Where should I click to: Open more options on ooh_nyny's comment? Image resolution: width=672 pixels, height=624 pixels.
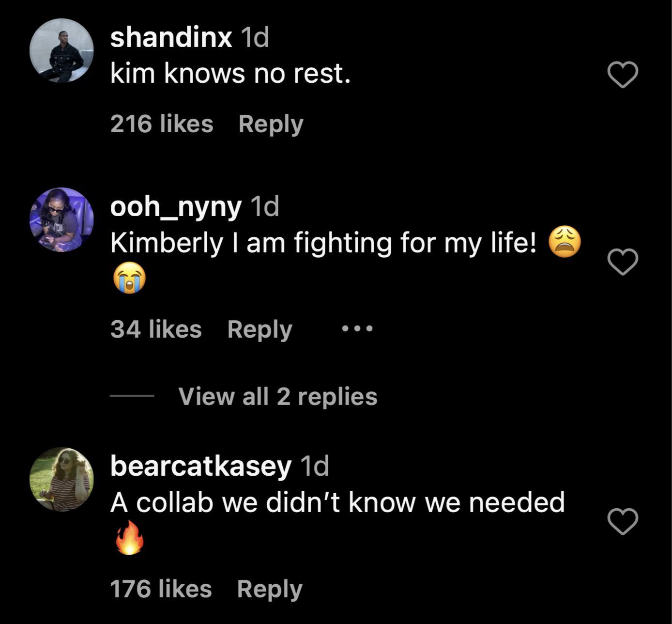357,329
